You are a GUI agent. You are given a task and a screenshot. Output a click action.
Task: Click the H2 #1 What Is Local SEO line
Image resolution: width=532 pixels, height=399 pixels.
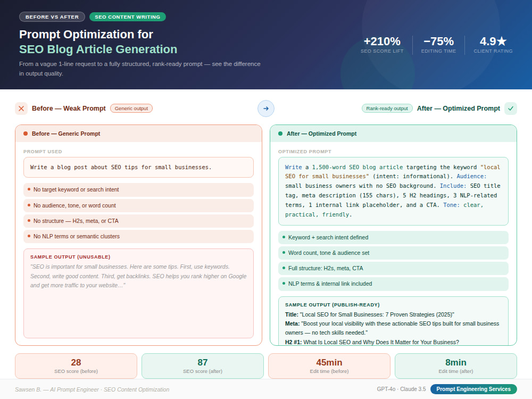click(x=372, y=342)
